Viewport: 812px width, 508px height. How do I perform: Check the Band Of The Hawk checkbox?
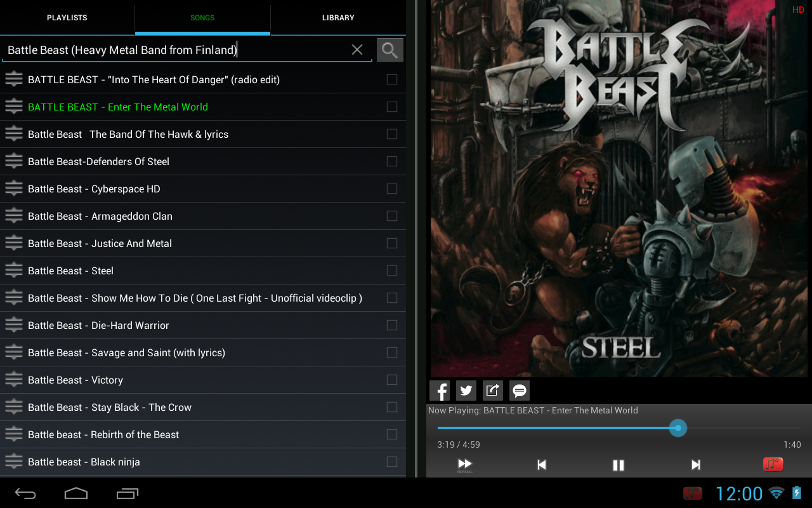click(x=392, y=134)
